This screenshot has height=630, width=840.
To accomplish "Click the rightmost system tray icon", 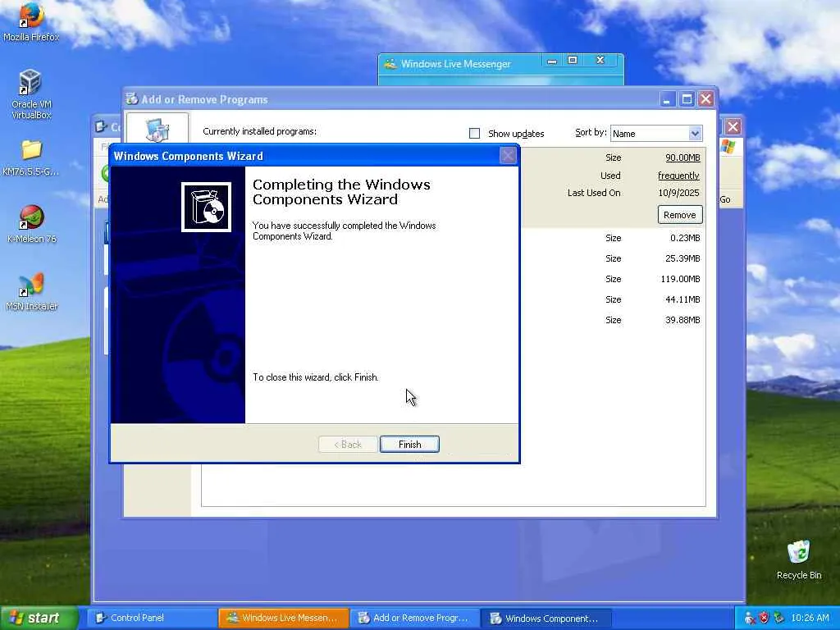I will [779, 618].
